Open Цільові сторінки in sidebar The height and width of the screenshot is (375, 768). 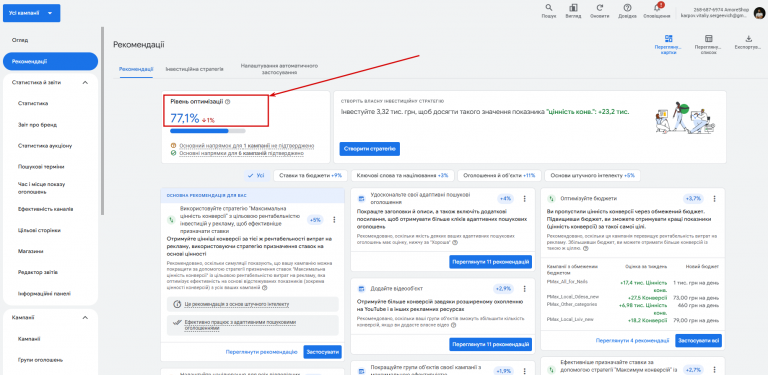(39, 230)
